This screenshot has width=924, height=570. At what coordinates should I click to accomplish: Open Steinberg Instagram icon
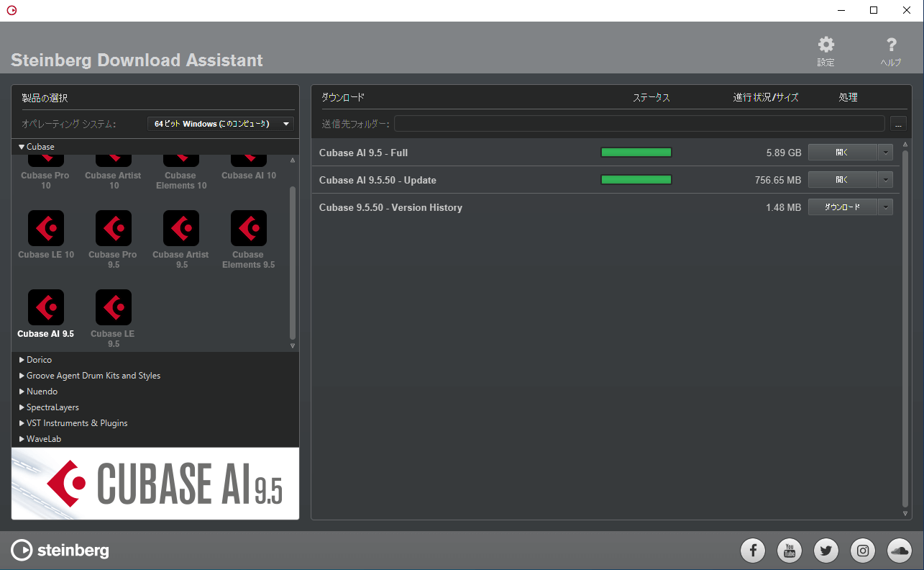863,551
